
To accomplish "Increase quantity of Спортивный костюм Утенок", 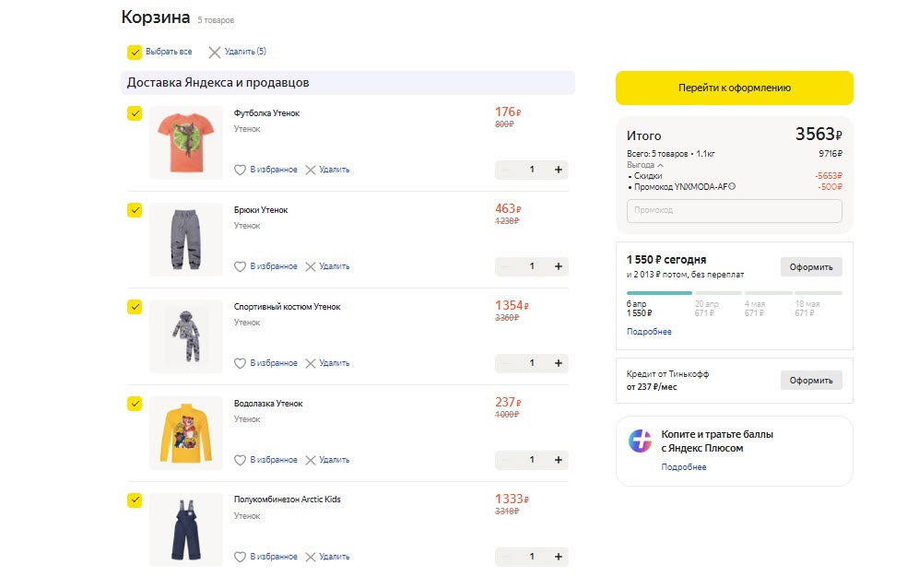I will coord(558,363).
